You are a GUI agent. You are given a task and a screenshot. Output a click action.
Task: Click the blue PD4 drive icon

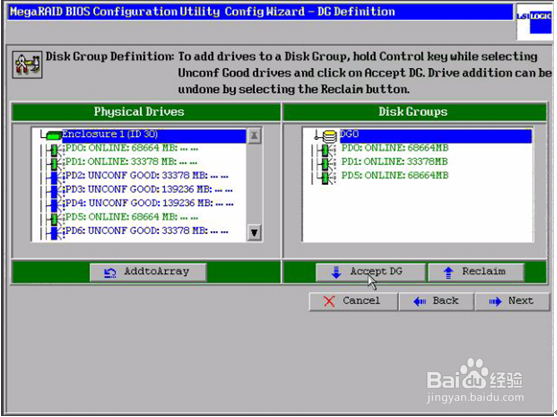(54, 205)
